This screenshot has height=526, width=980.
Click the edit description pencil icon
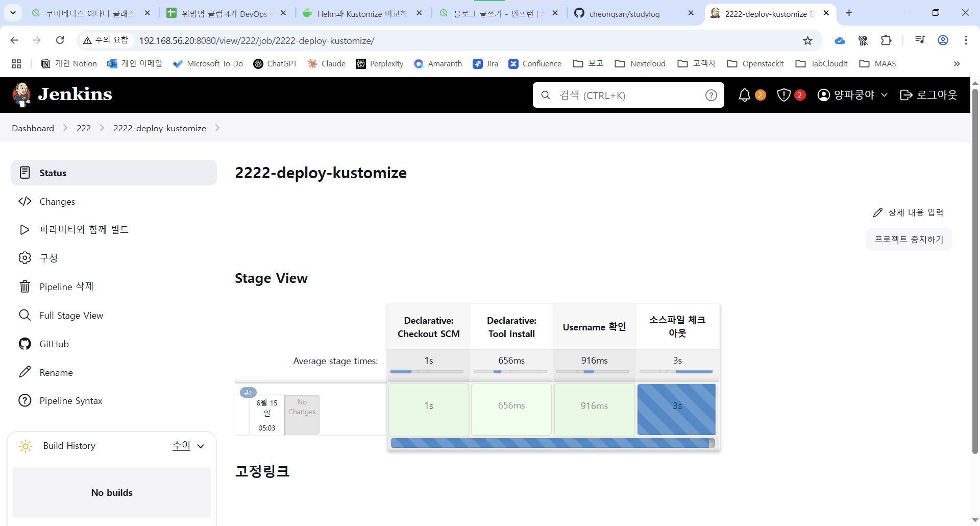click(x=878, y=212)
